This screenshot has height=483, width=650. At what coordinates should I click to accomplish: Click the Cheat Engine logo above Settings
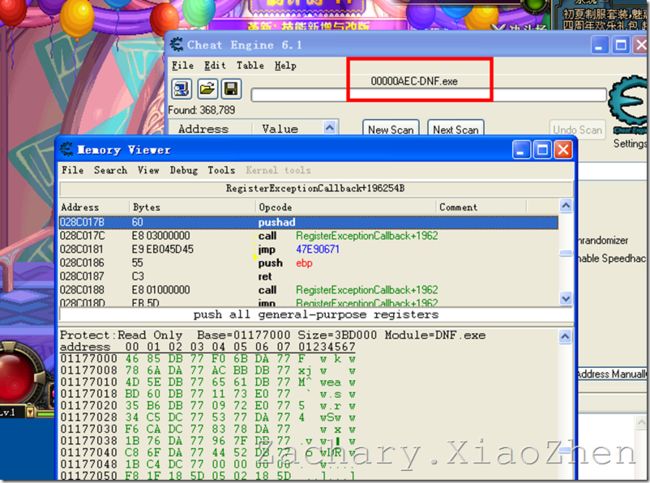pyautogui.click(x=628, y=105)
